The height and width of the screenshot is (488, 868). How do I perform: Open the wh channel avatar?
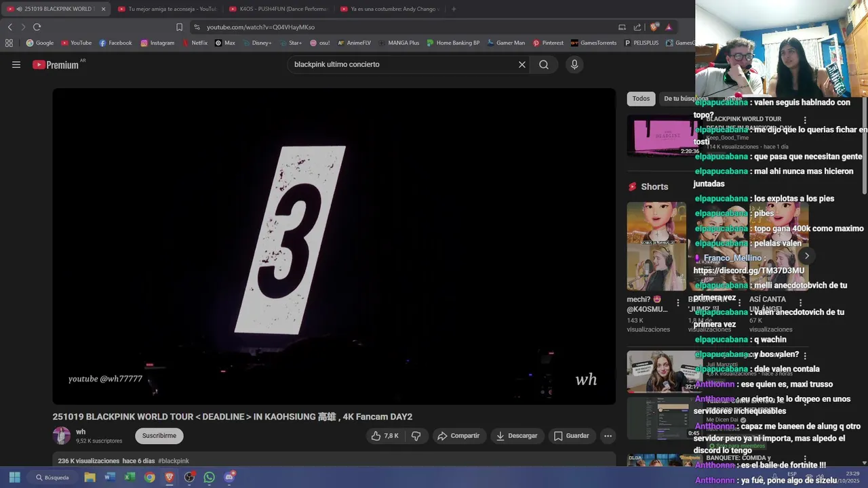(x=62, y=436)
